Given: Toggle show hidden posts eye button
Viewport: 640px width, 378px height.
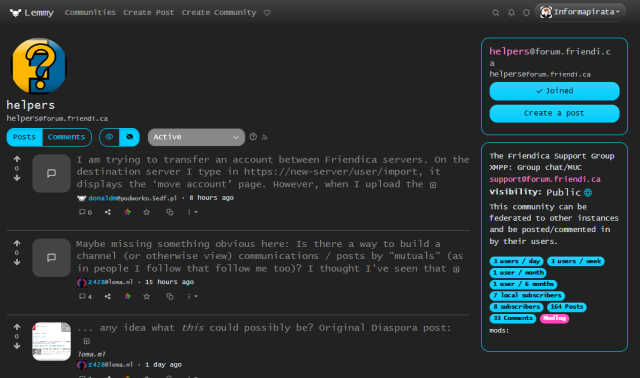Looking at the screenshot, I should pos(109,137).
